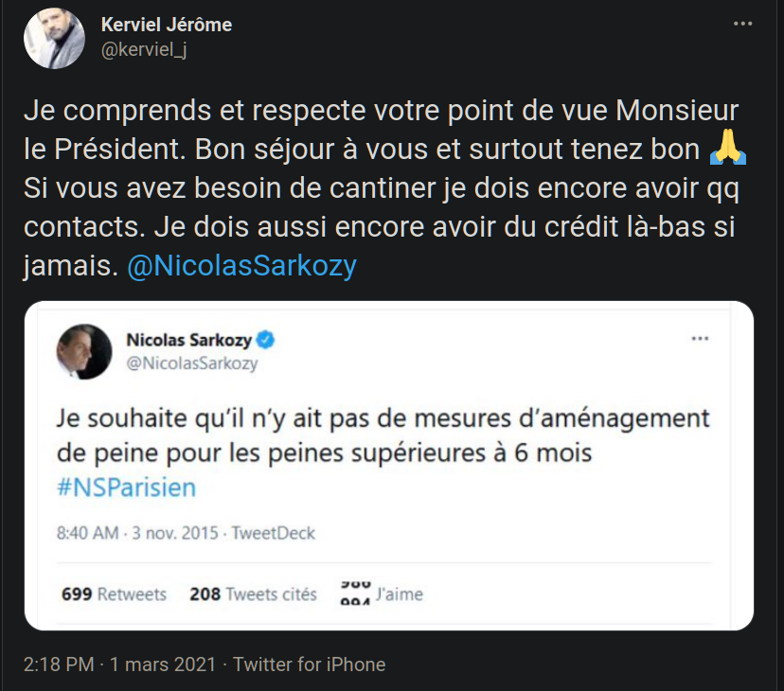Open the blue @NicolasSarkozy mention link
The width and height of the screenshot is (784, 691).
point(241,266)
